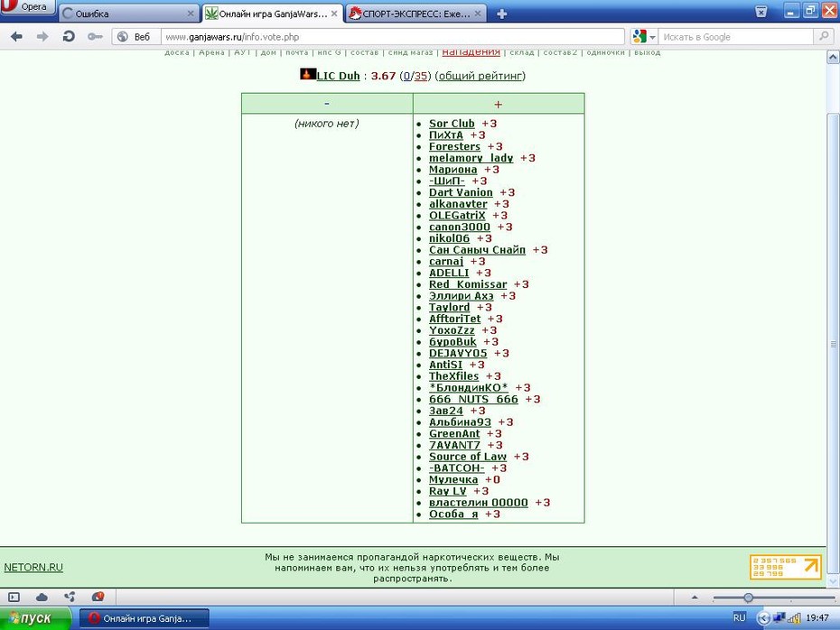Expand hidden tray icons arrow
The height and width of the screenshot is (630, 840).
(x=763, y=619)
